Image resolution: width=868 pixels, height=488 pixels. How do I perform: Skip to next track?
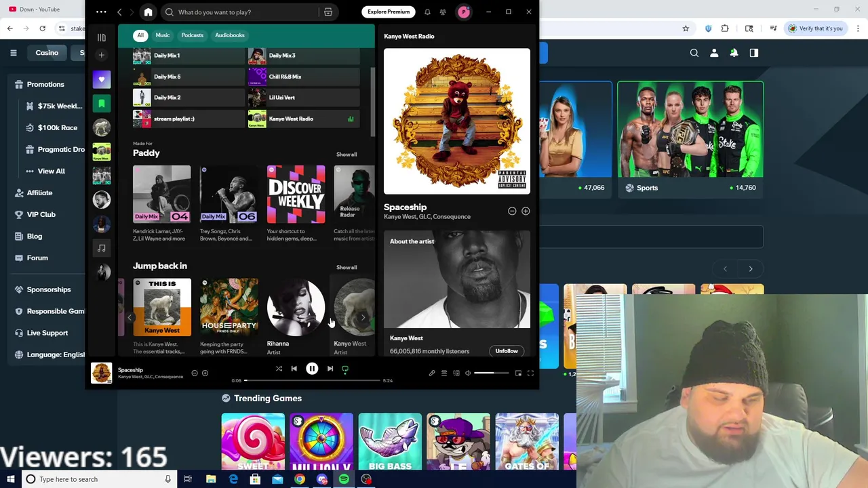(330, 369)
